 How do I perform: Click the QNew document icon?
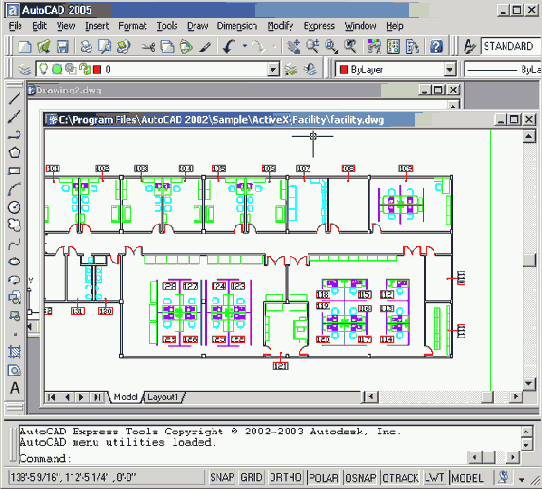tap(25, 47)
